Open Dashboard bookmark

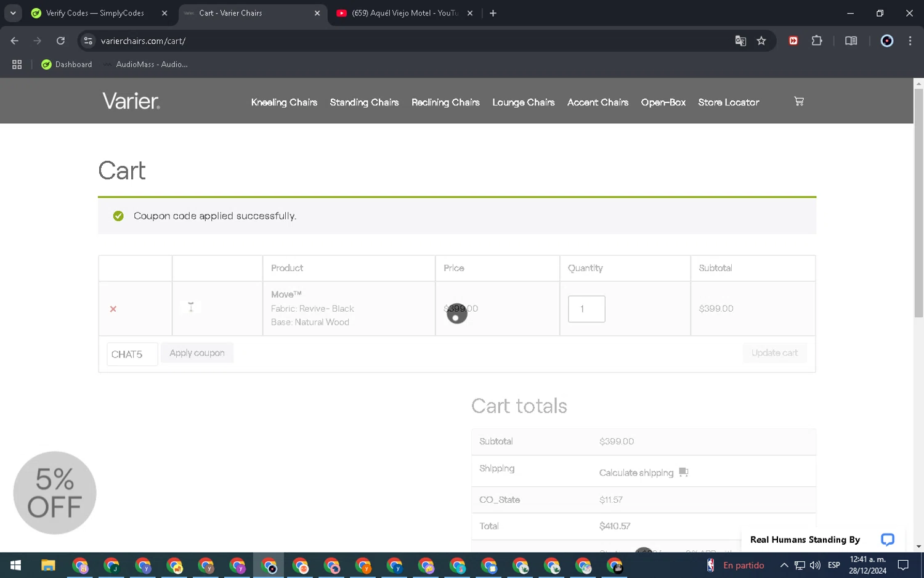pyautogui.click(x=67, y=64)
